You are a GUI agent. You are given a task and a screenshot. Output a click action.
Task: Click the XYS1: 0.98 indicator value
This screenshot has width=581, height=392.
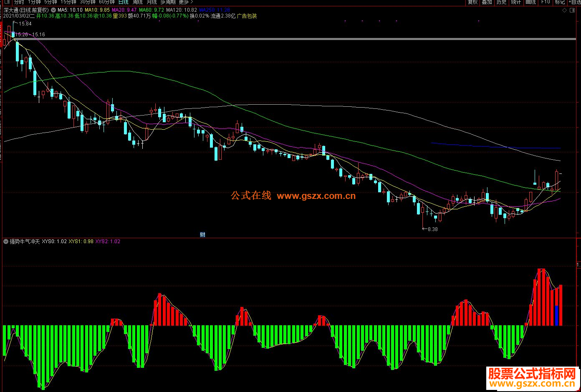[x=81, y=241]
